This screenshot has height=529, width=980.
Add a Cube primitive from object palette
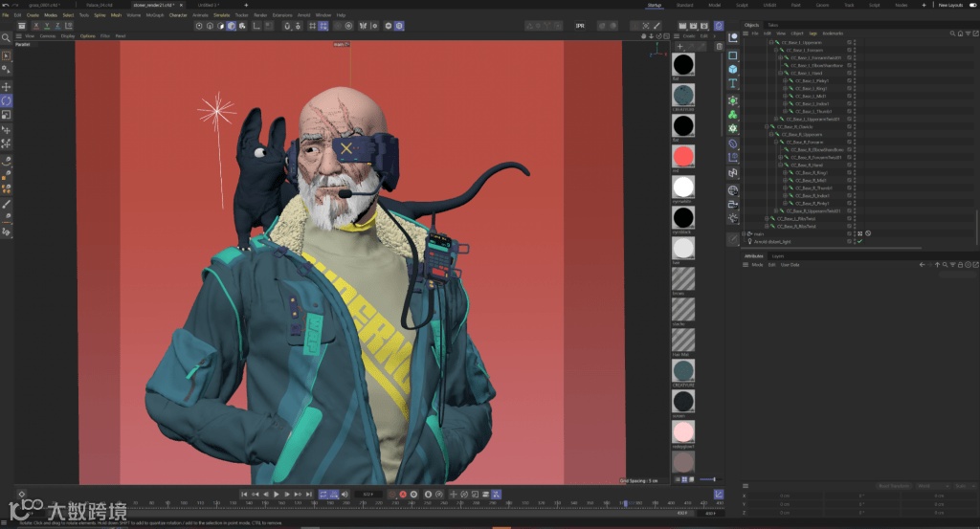(733, 69)
